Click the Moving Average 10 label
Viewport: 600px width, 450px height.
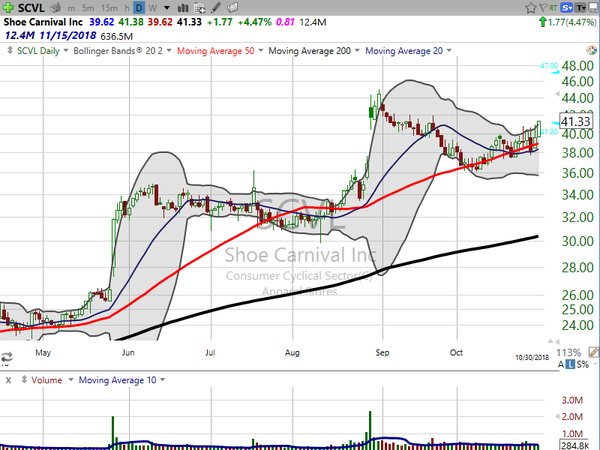point(117,380)
